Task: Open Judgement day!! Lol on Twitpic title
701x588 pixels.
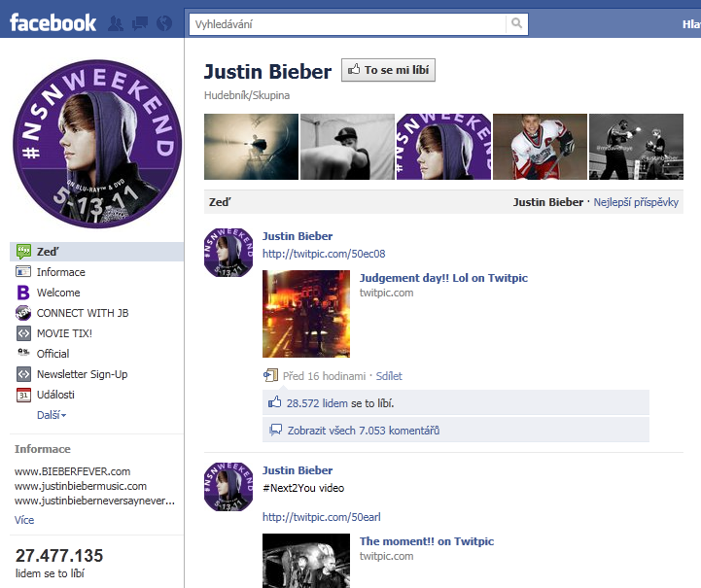Action: (x=443, y=278)
